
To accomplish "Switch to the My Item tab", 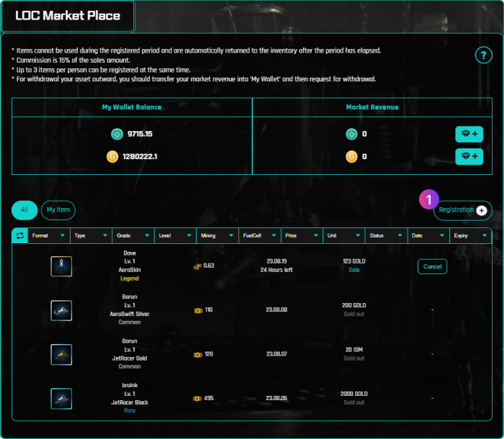I will pos(58,210).
